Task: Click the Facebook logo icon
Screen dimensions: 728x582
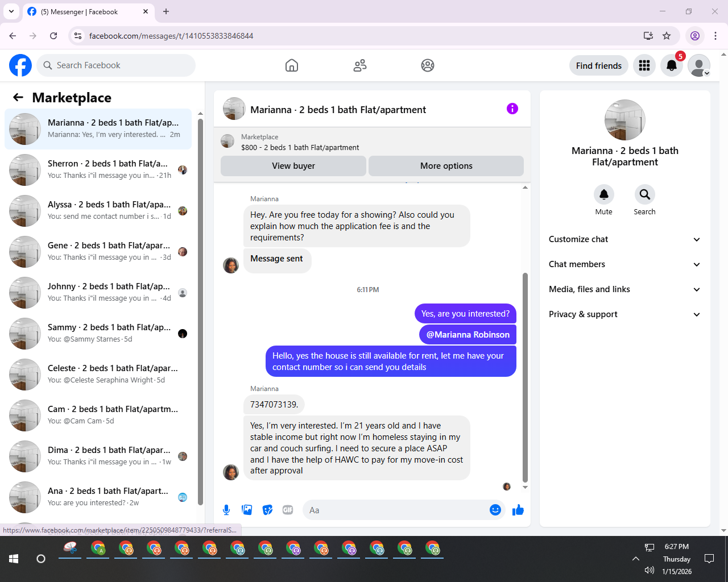Action: 20,65
